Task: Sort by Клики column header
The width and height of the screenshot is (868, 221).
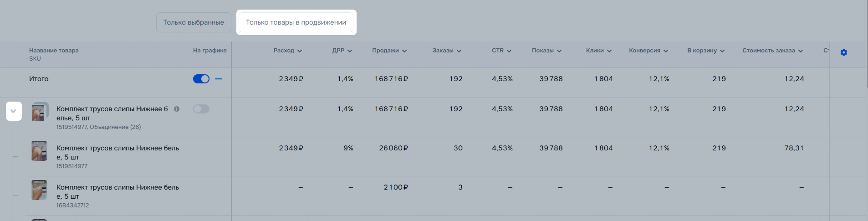Action: point(598,51)
